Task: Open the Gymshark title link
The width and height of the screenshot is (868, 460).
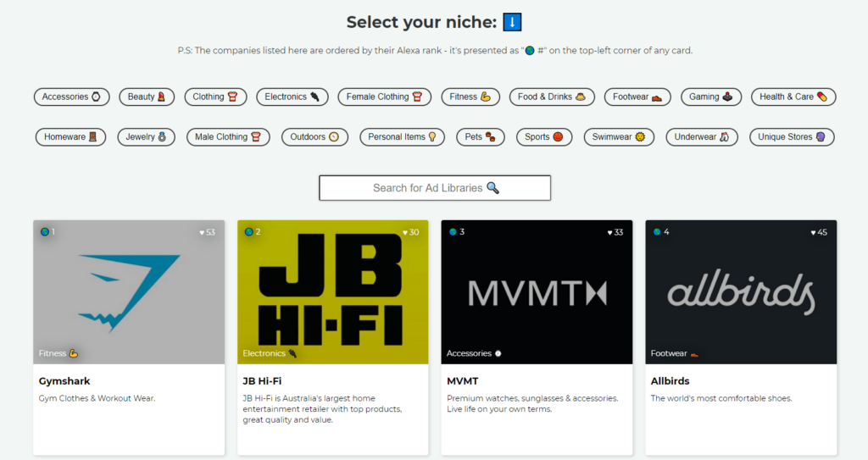Action: tap(64, 381)
